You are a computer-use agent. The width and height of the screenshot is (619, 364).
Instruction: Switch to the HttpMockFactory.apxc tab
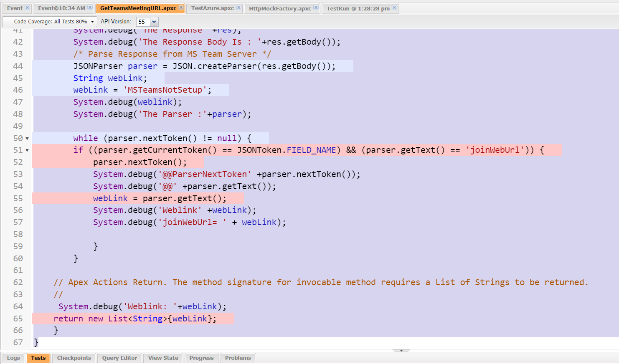280,8
